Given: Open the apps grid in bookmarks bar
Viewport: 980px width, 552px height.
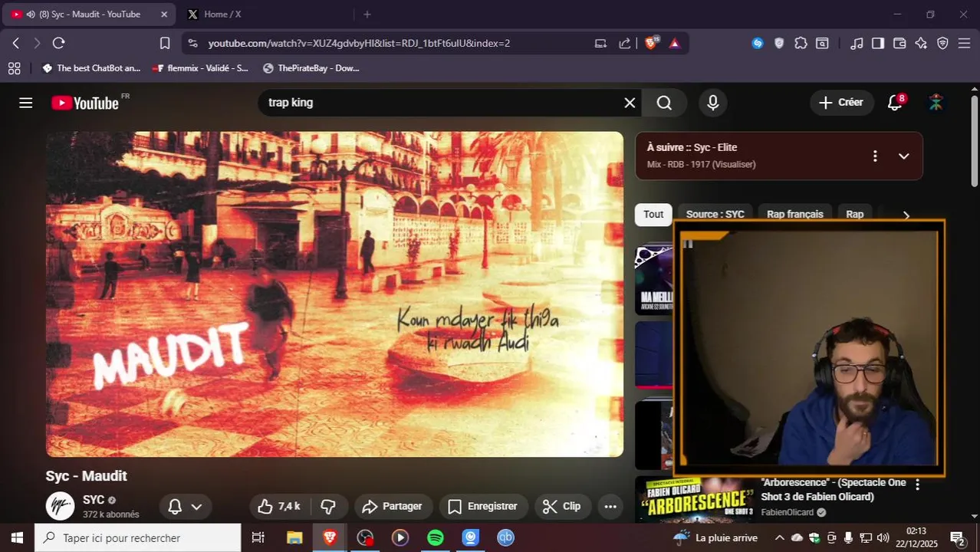Looking at the screenshot, I should [14, 68].
